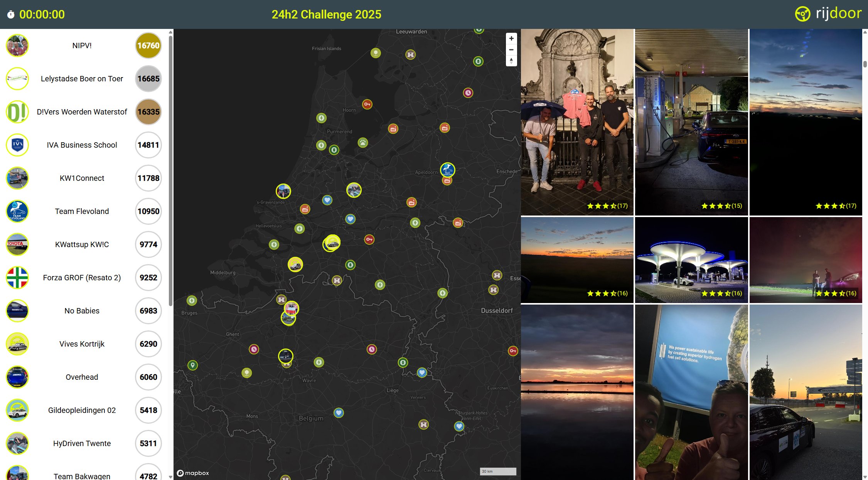Image resolution: width=868 pixels, height=480 pixels.
Task: Open orange sunset photo rated 16
Action: click(577, 260)
